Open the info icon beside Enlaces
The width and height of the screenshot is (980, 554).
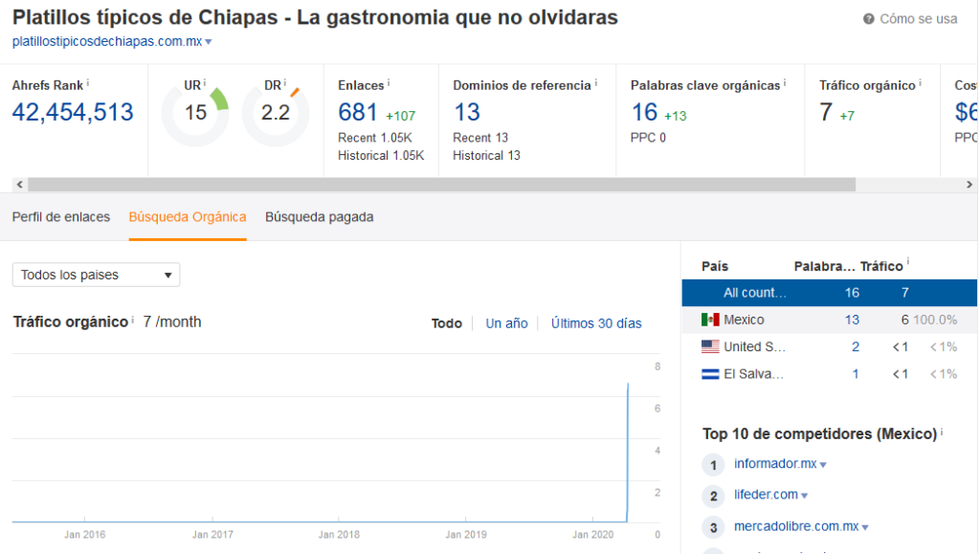[x=387, y=81]
